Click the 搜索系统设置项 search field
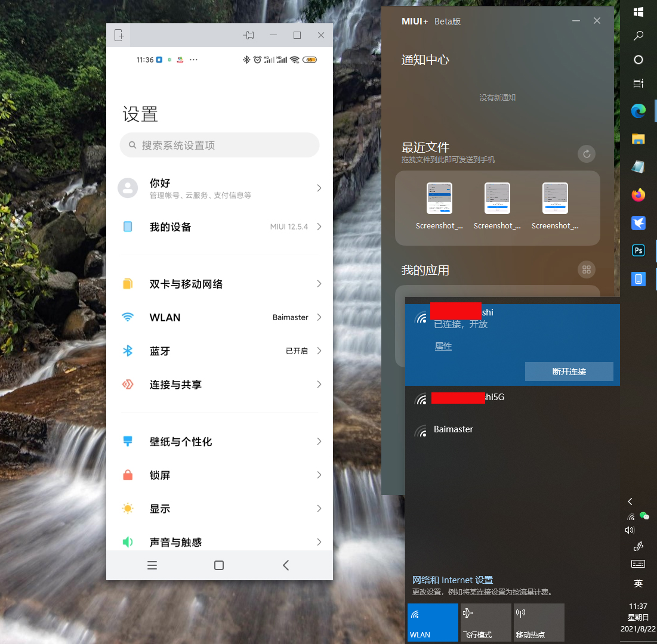 (219, 145)
